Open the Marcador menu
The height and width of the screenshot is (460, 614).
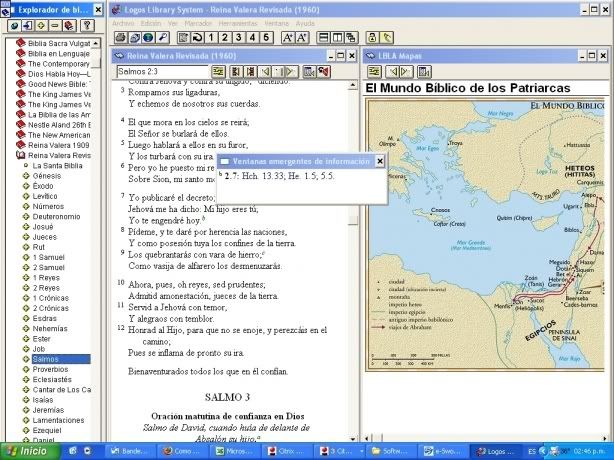198,23
